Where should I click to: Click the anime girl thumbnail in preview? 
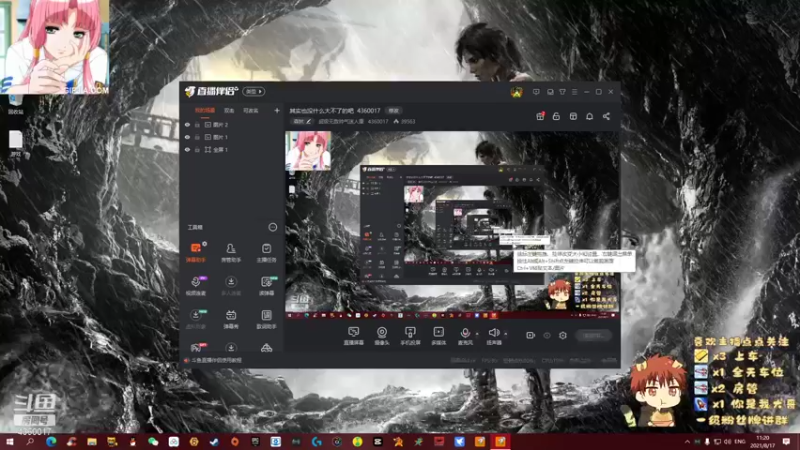click(308, 151)
